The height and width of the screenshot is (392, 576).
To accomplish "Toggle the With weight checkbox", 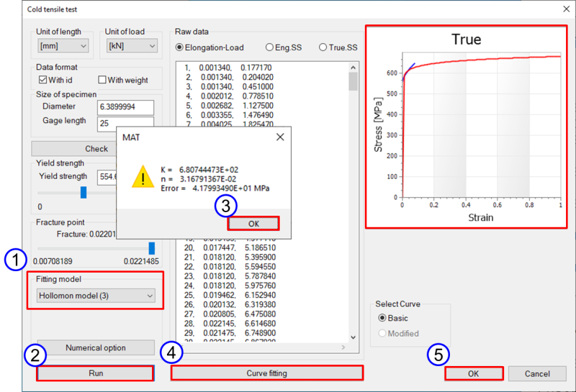I will click(x=102, y=80).
